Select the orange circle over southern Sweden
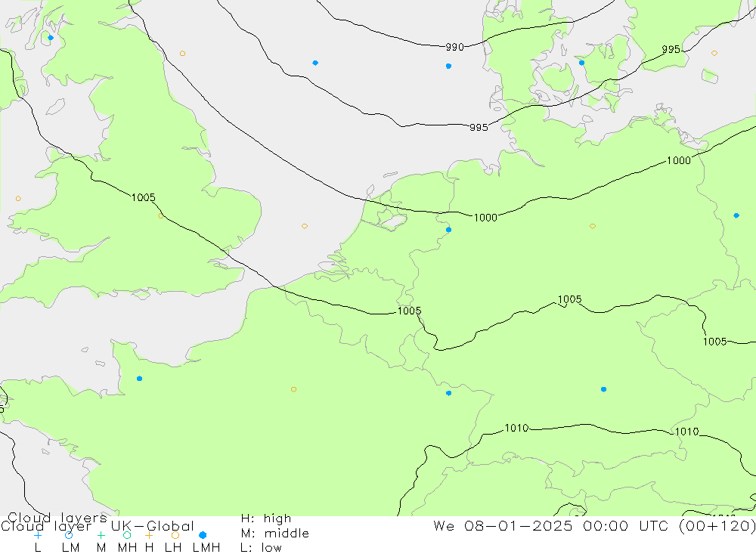The height and width of the screenshot is (554, 756). click(714, 53)
